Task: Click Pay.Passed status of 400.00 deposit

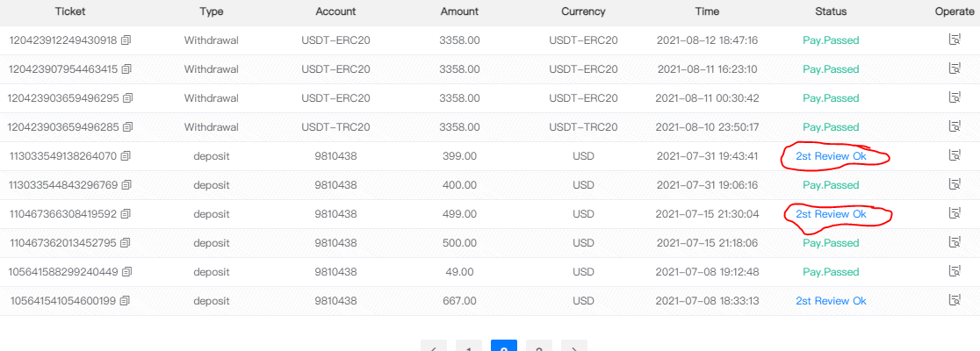Action: click(831, 185)
